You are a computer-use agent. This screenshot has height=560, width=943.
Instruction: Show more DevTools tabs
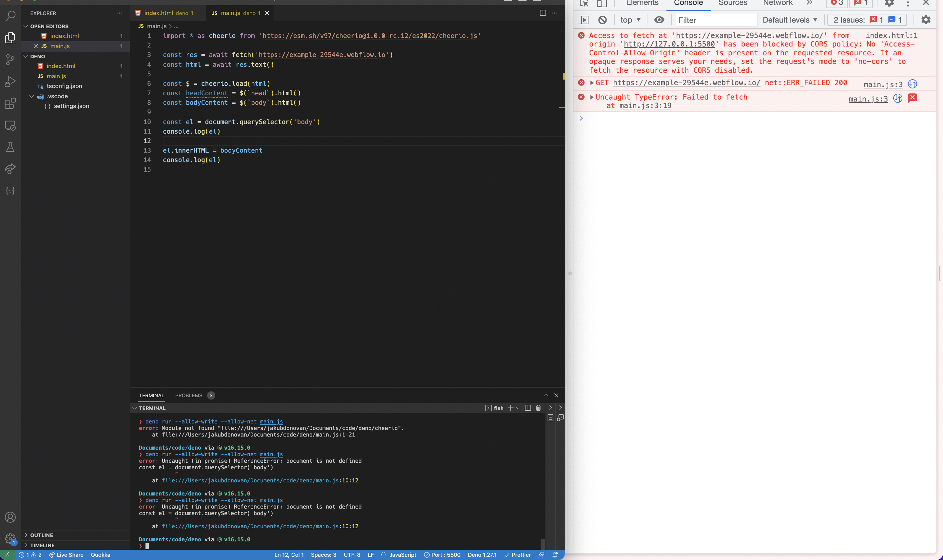pos(809,3)
